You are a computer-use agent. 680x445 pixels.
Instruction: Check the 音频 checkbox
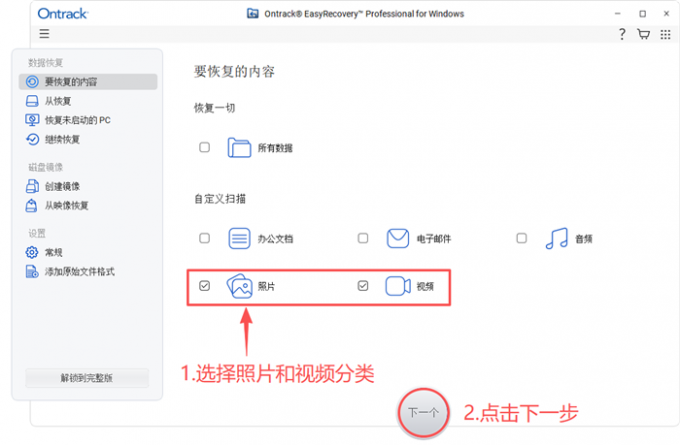tap(522, 238)
